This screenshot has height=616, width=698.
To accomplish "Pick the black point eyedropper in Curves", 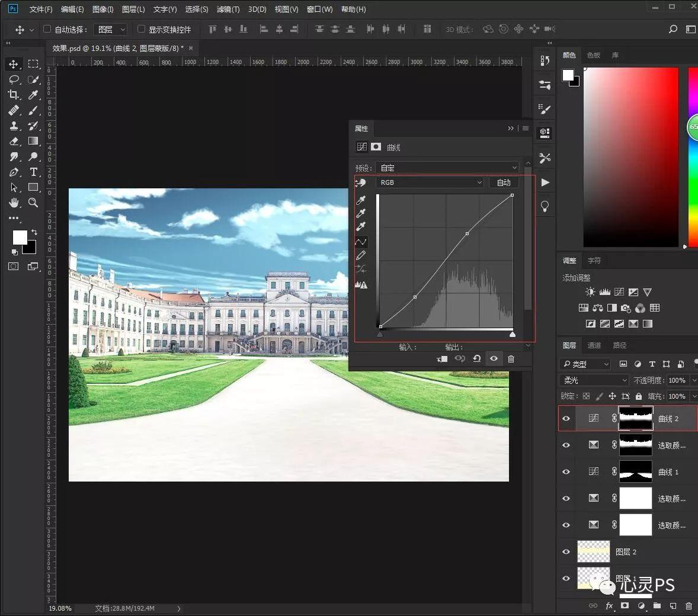I will (x=361, y=200).
